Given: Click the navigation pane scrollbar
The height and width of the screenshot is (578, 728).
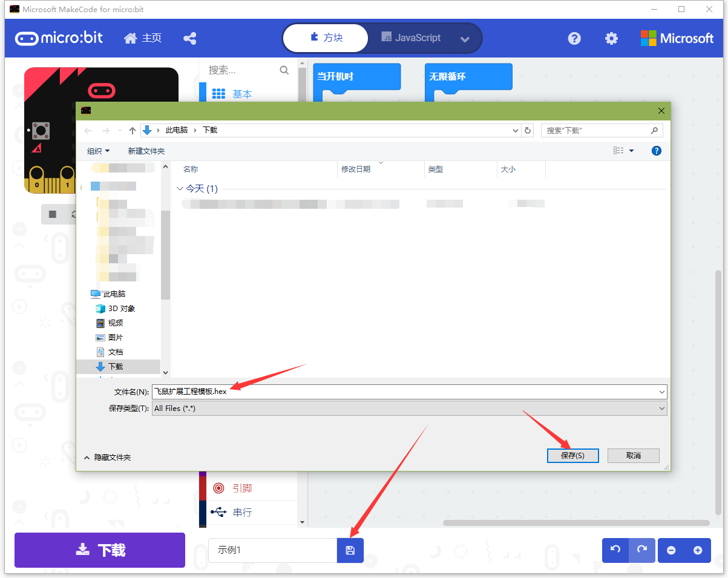Looking at the screenshot, I should click(166, 254).
